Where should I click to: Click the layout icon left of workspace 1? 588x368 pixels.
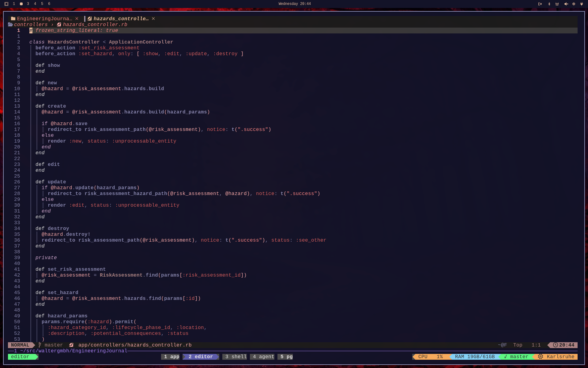point(6,4)
